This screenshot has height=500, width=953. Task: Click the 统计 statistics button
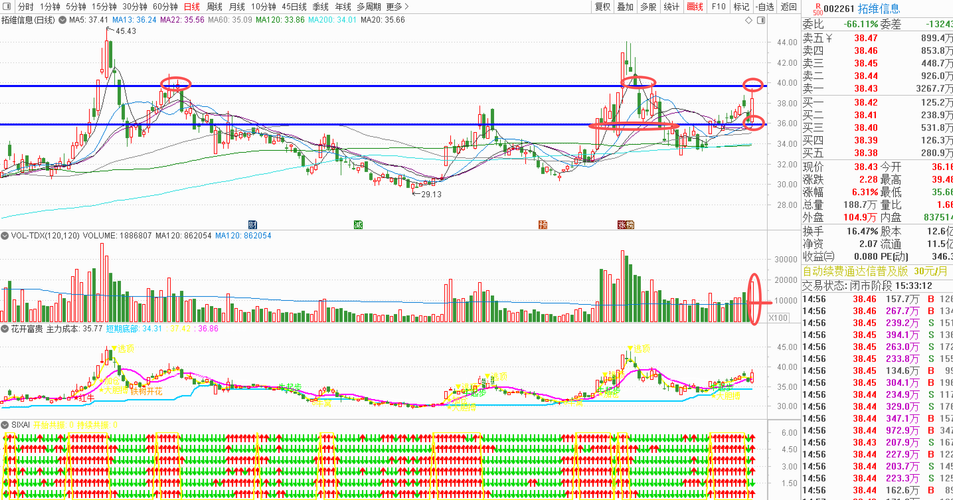click(x=672, y=7)
